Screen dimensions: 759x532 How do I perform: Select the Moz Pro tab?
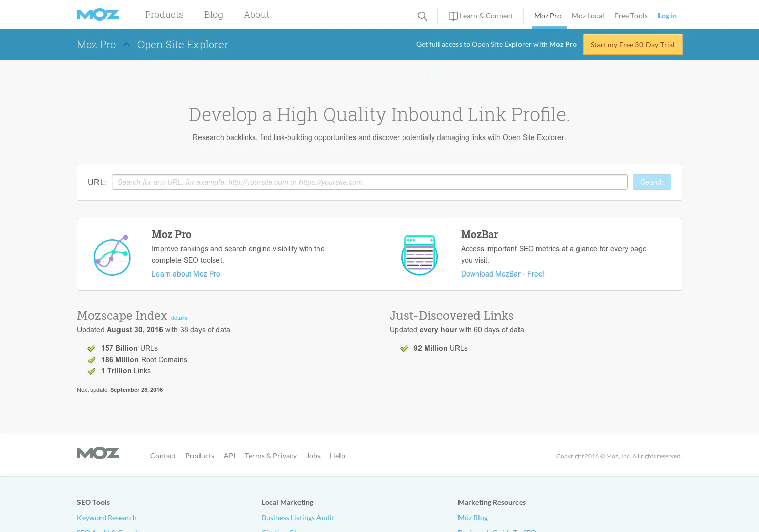(548, 16)
